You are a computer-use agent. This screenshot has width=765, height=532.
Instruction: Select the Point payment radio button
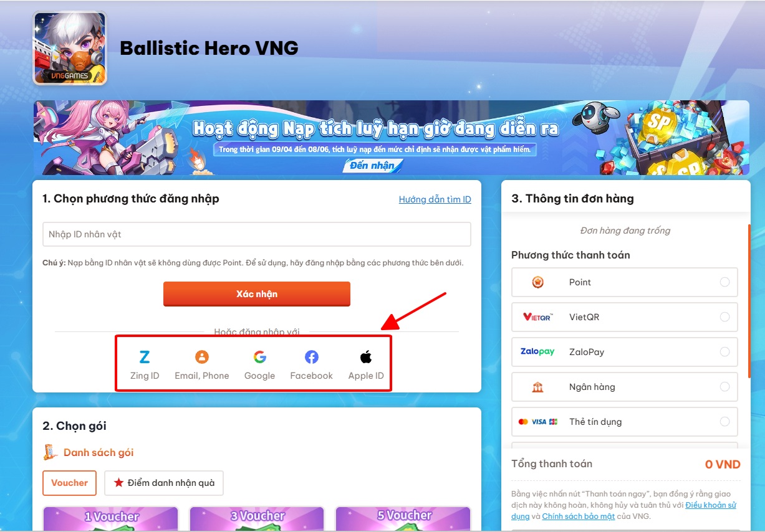(724, 282)
